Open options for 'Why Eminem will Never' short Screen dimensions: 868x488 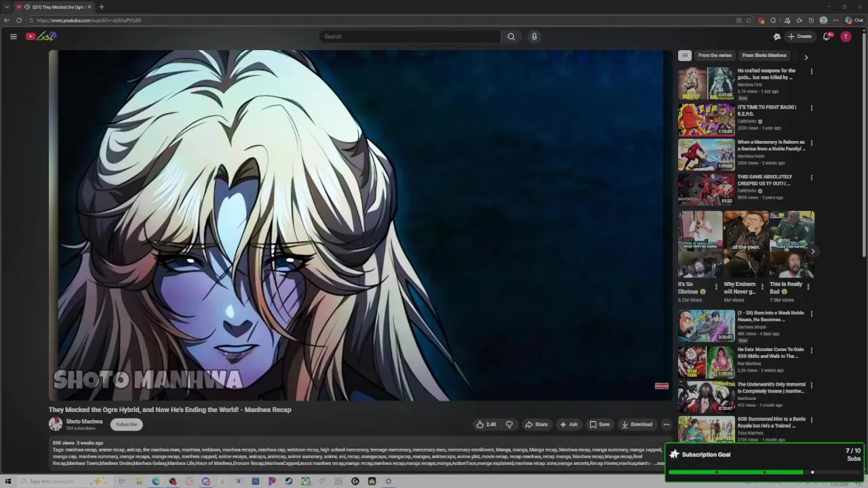762,287
